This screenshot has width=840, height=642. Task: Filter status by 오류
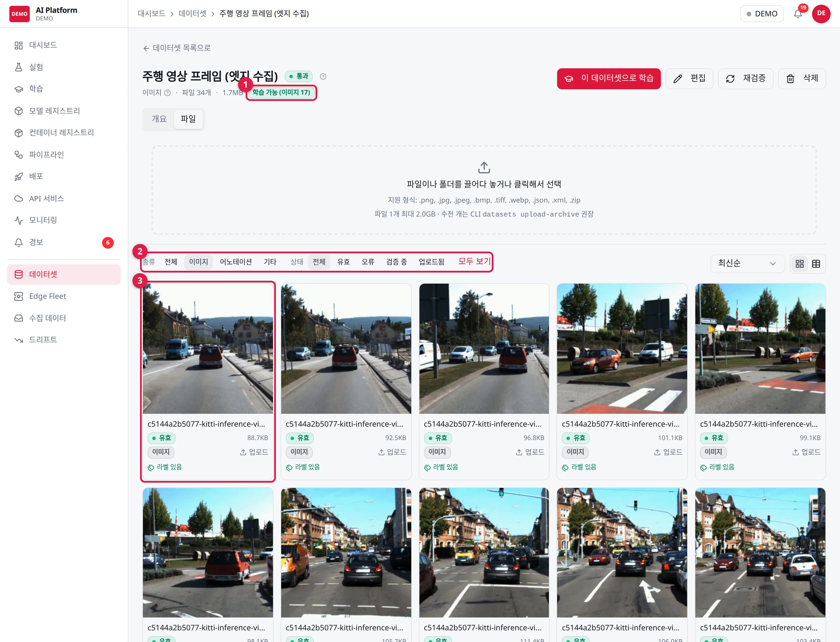click(x=368, y=262)
